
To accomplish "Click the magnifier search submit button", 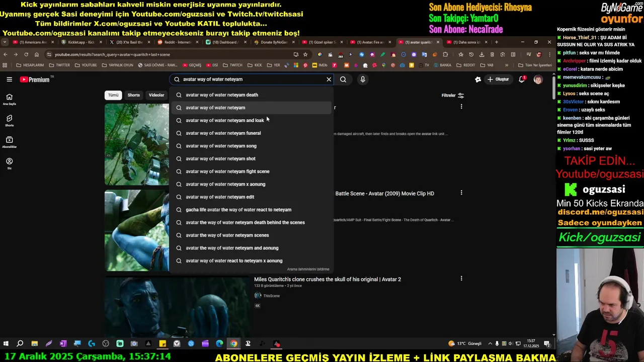I will (x=343, y=79).
